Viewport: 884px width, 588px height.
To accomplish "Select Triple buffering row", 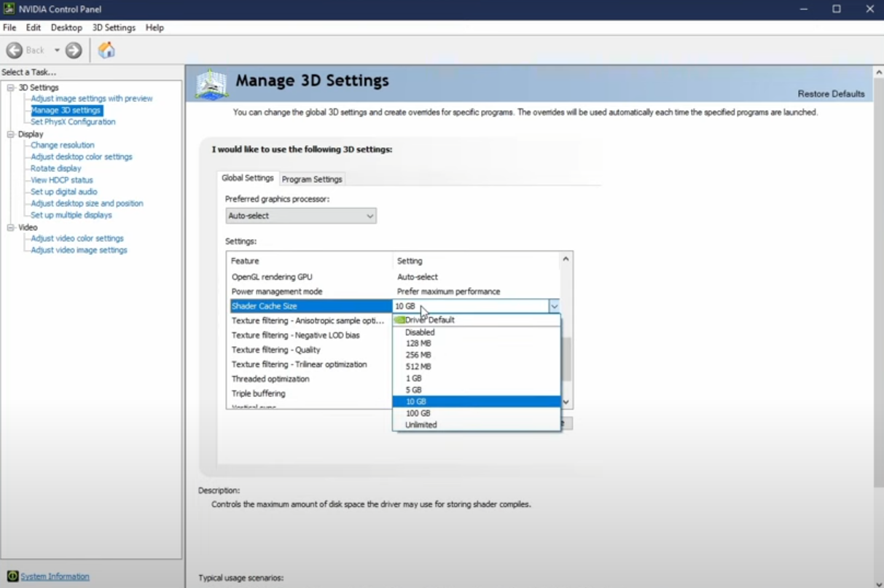I will point(310,393).
